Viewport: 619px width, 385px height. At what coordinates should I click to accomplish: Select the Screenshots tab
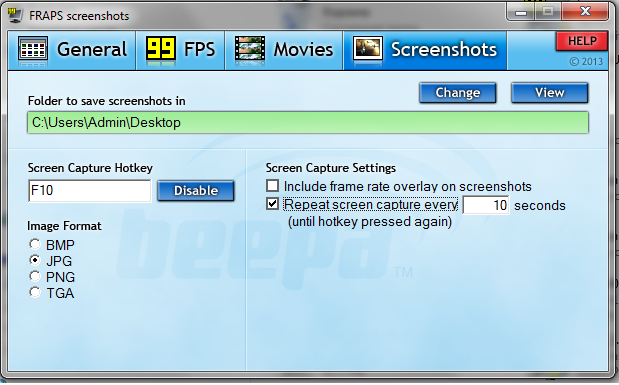425,51
